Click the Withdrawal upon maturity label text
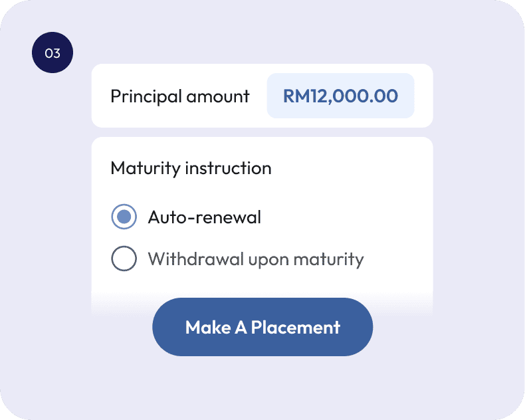Viewport: 525px width, 420px height. [x=255, y=259]
